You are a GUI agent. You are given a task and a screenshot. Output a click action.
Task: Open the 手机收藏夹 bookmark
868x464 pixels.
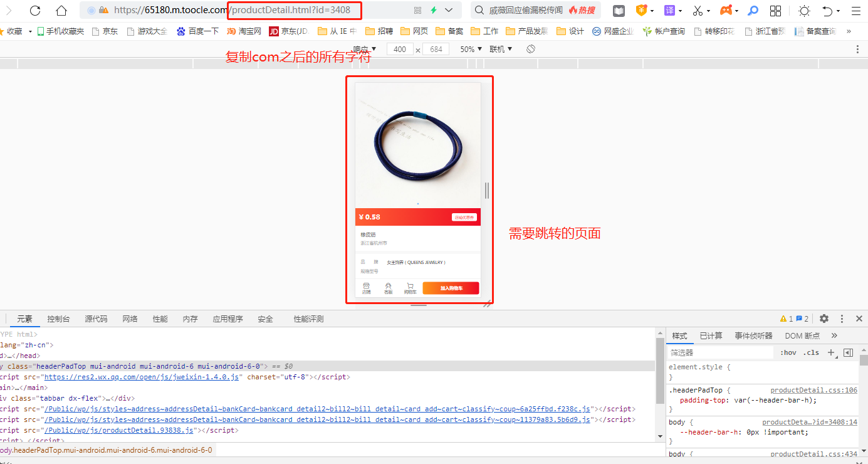coord(60,31)
